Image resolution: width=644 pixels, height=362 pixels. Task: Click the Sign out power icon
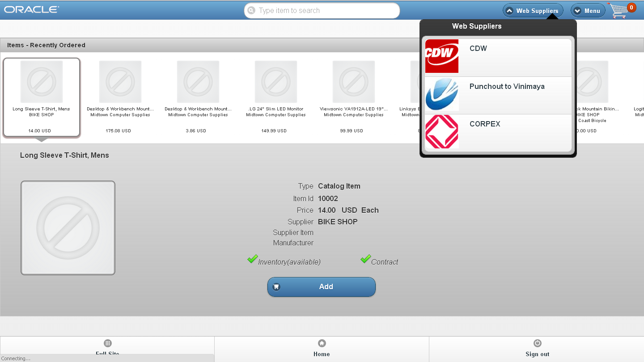pyautogui.click(x=538, y=343)
